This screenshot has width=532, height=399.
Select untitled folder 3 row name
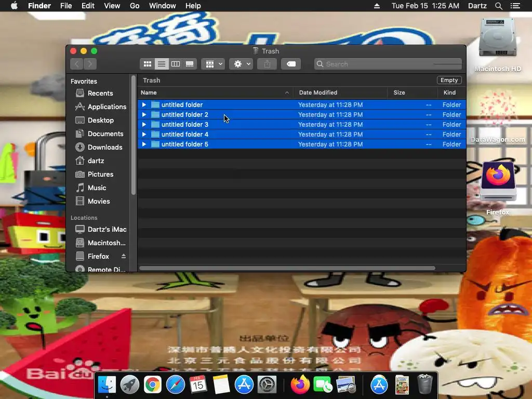click(184, 125)
